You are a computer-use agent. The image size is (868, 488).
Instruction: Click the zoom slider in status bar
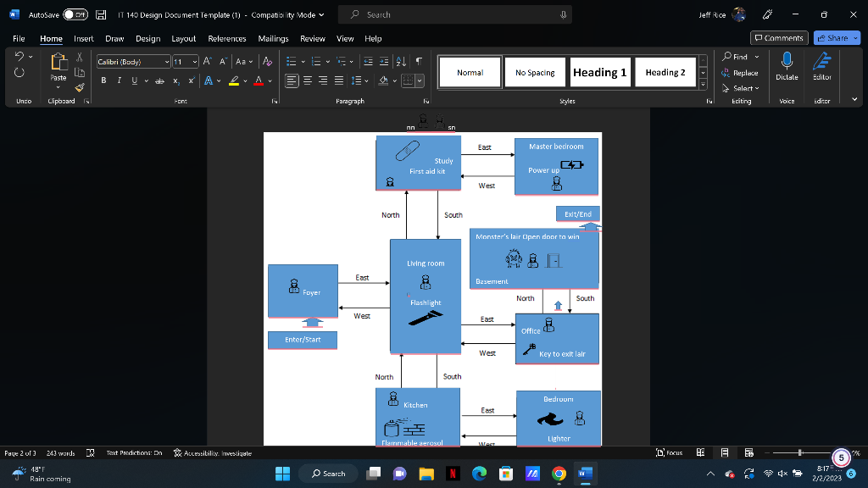pos(798,453)
